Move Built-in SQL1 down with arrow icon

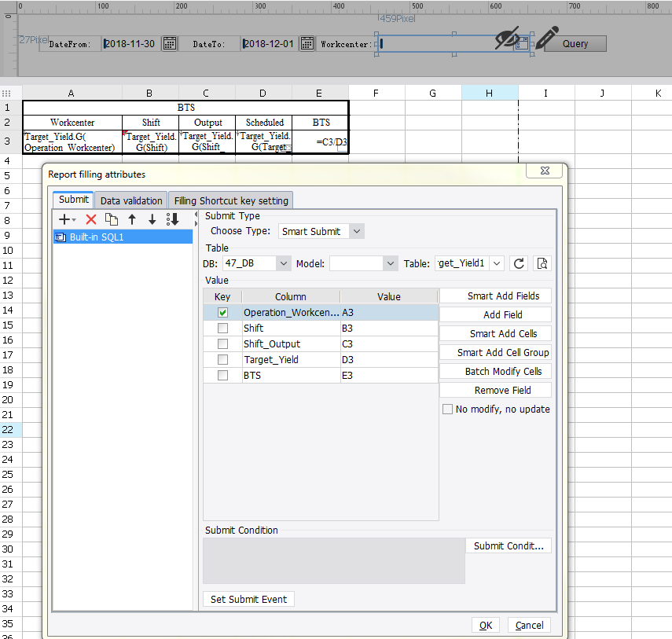coord(152,220)
